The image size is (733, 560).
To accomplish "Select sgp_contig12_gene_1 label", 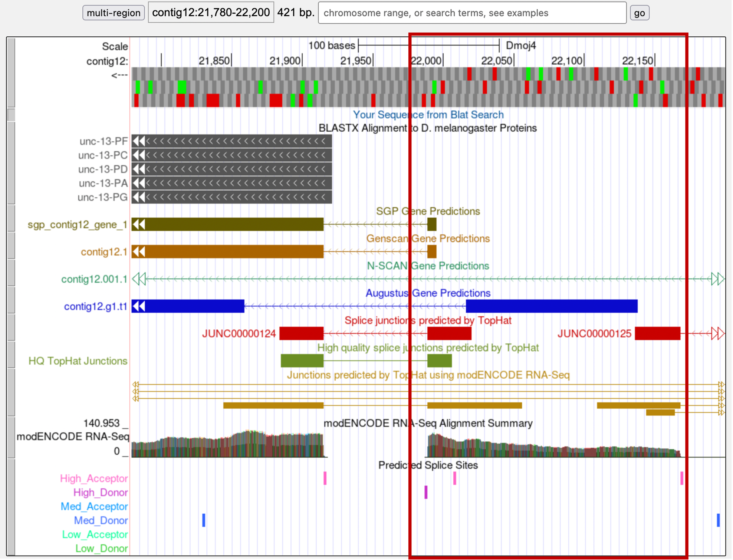I will click(78, 225).
